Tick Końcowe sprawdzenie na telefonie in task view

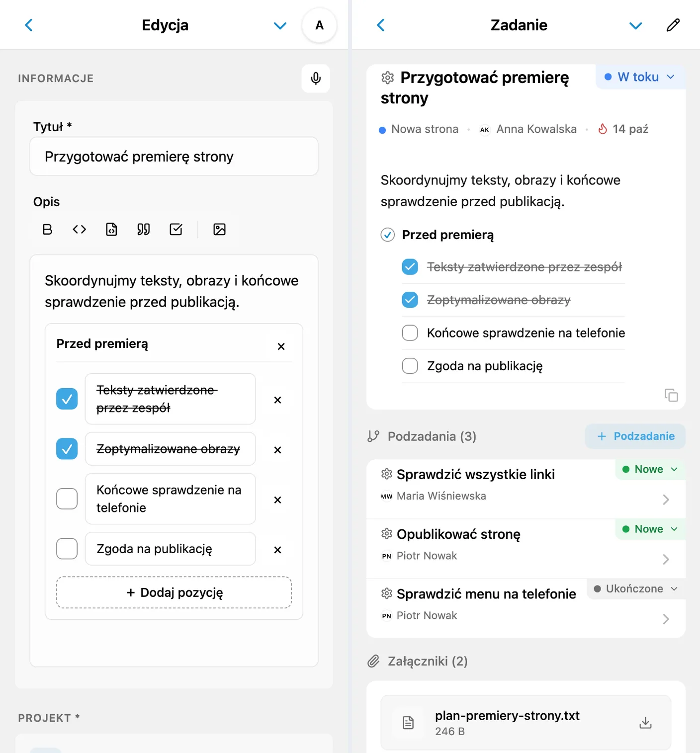tap(410, 333)
